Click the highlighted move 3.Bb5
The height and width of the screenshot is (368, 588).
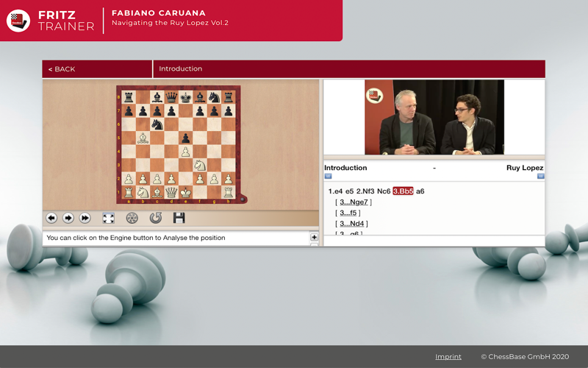pyautogui.click(x=403, y=191)
